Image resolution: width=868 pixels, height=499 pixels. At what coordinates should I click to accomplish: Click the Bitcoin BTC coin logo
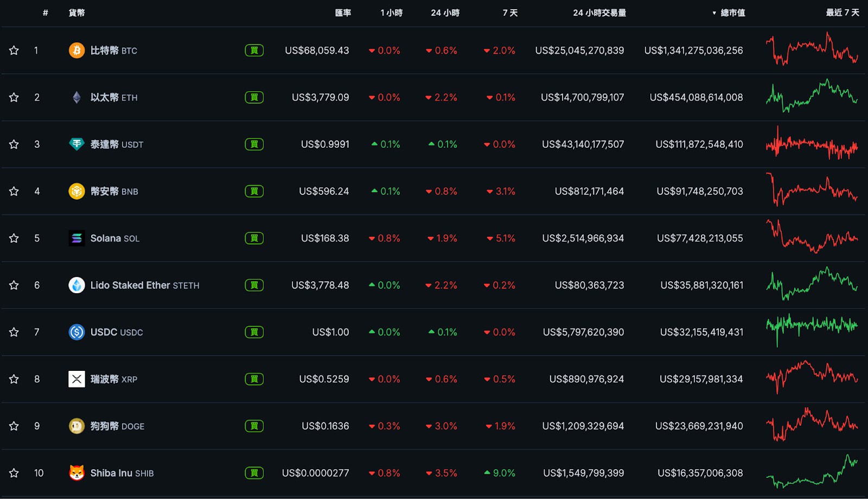(76, 50)
